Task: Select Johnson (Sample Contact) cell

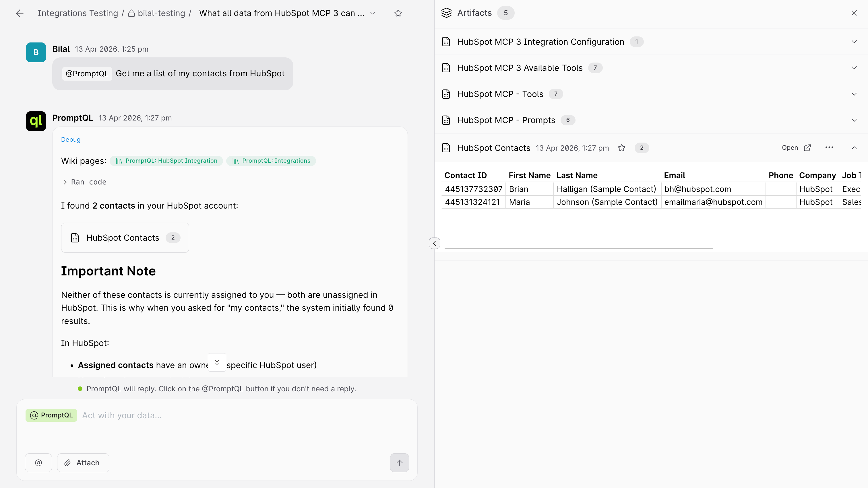Action: 607,202
